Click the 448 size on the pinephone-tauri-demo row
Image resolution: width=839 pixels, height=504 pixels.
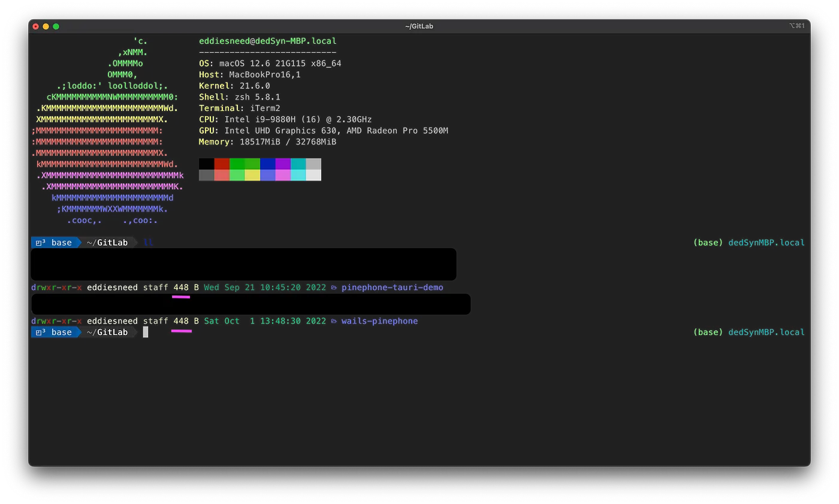coord(181,288)
